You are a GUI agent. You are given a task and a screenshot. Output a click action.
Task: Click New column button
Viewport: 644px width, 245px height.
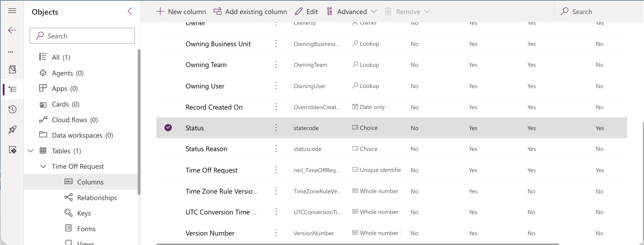coord(181,12)
